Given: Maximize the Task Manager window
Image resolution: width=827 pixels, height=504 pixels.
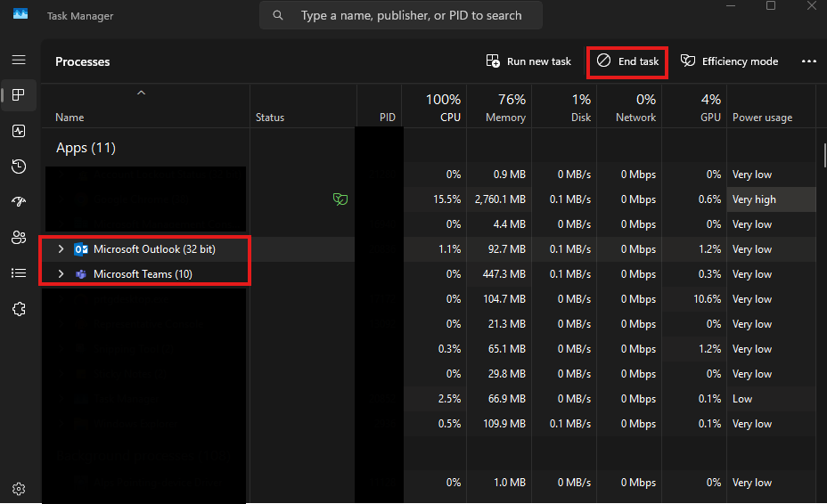Looking at the screenshot, I should pos(771,6).
